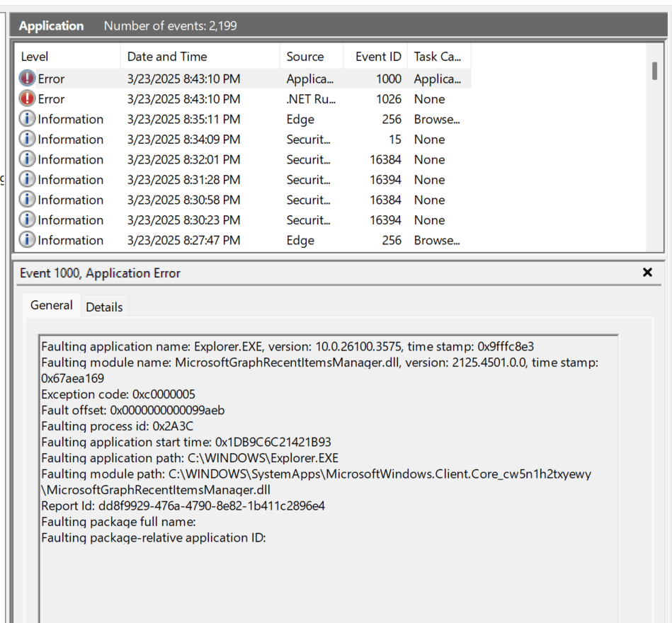Viewport: 672px width, 623px height.
Task: Sort by Date and Time column header
Action: click(x=200, y=57)
